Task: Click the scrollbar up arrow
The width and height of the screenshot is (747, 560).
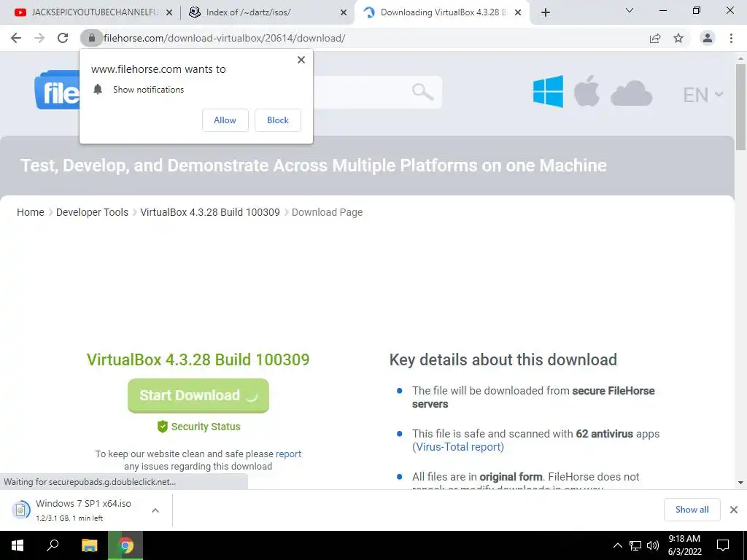Action: point(740,58)
